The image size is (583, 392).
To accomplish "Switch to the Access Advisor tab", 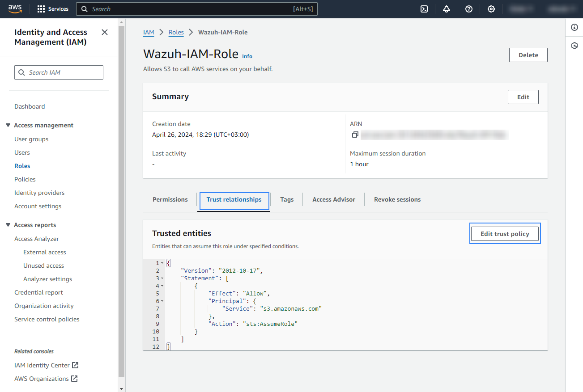I will tap(334, 199).
